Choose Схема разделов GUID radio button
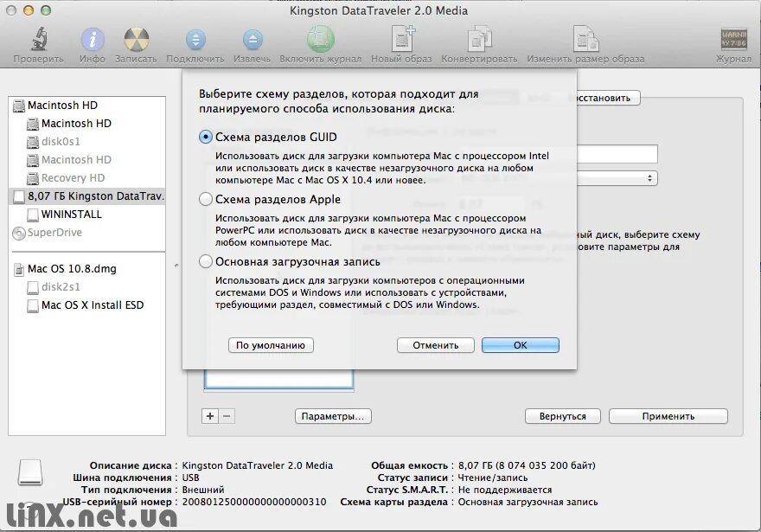Image resolution: width=761 pixels, height=532 pixels. pyautogui.click(x=206, y=137)
